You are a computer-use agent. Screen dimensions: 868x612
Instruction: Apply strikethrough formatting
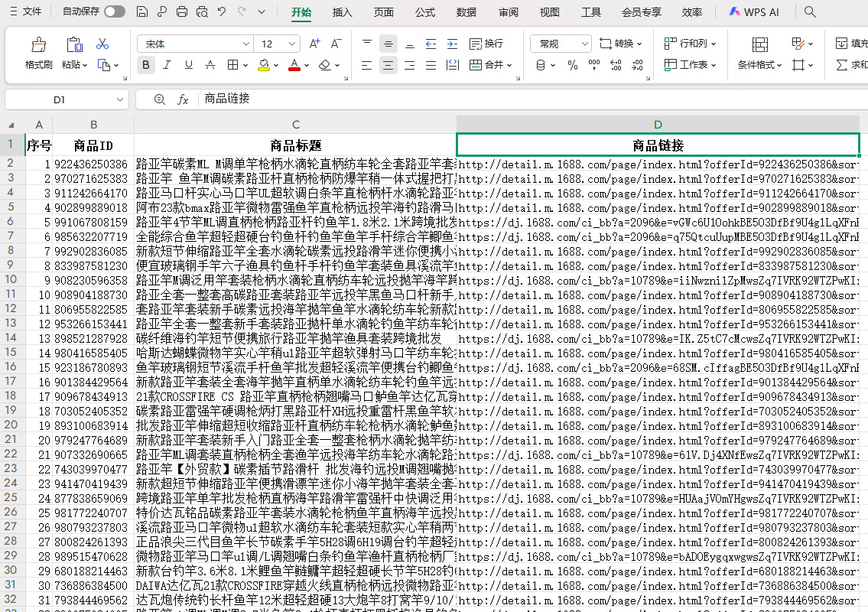(210, 65)
